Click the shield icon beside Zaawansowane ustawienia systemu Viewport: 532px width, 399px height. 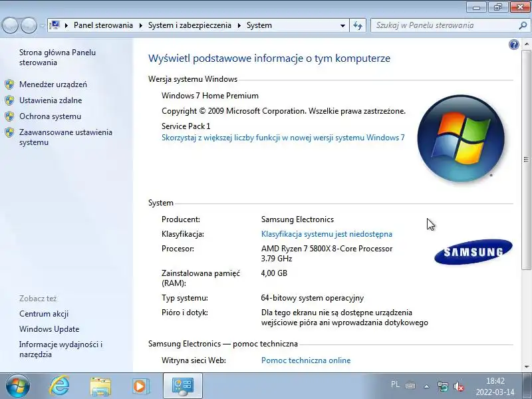click(x=9, y=132)
